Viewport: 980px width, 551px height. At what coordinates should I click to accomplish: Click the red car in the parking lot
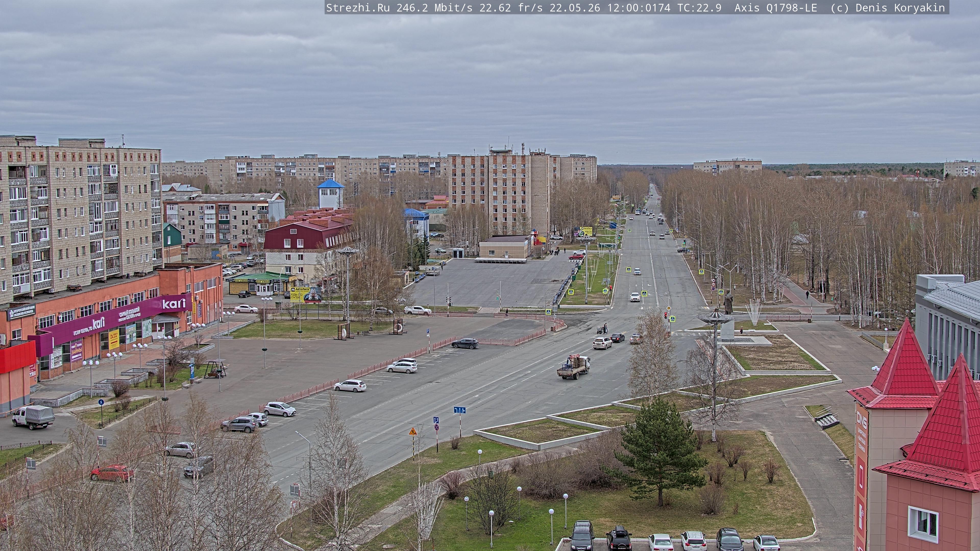tap(112, 473)
